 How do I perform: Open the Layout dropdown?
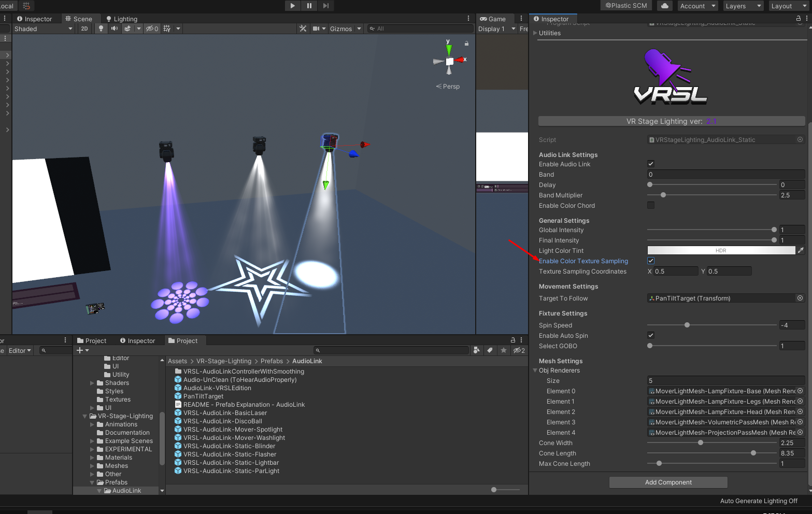tap(789, 6)
